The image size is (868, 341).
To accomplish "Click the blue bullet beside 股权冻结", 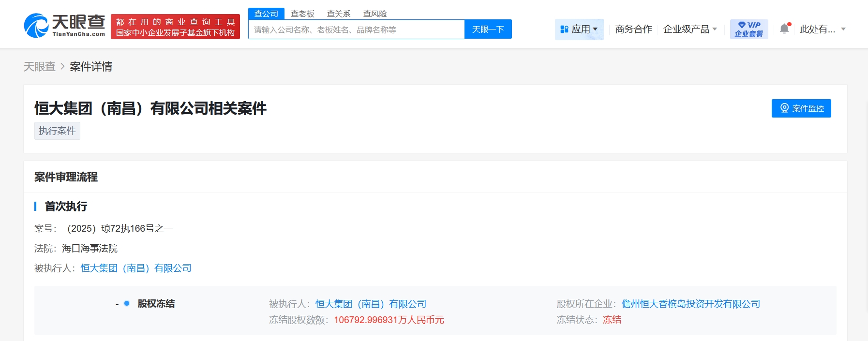I will click(x=127, y=303).
